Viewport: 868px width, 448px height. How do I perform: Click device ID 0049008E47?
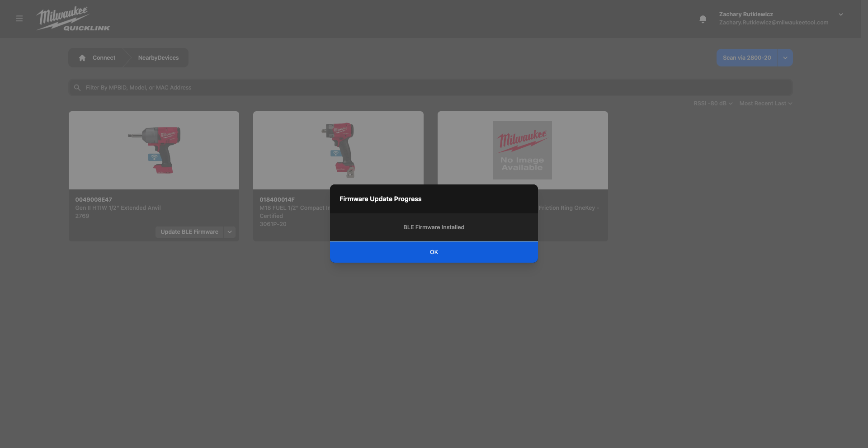[94, 200]
